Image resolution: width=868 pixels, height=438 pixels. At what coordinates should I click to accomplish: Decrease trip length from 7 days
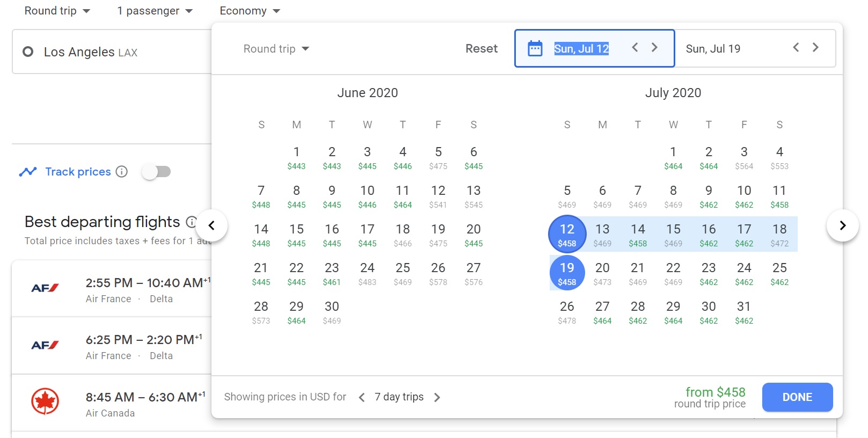point(362,397)
